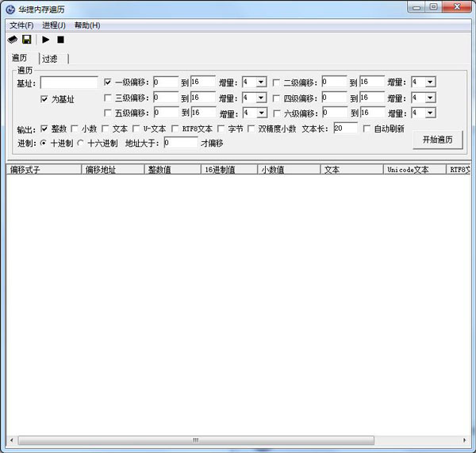Open 三级偏移 增量 dropdown
Viewport: 476px width, 453px height.
click(261, 98)
